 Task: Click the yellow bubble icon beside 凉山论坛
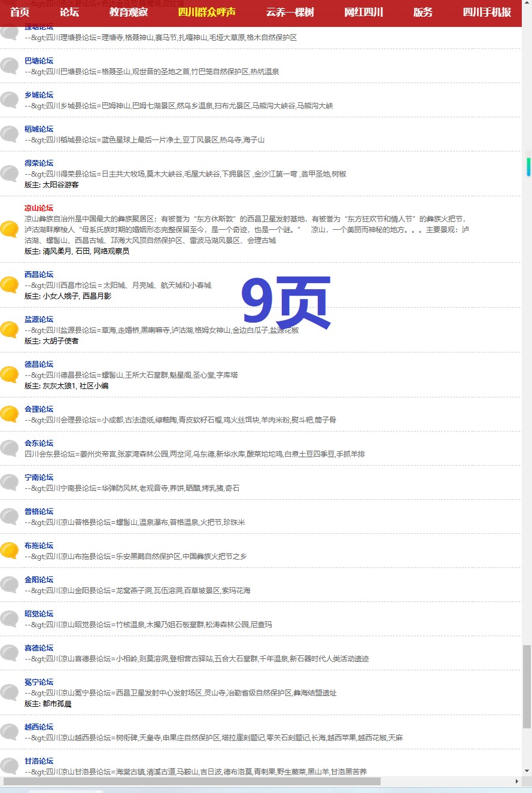pyautogui.click(x=10, y=229)
